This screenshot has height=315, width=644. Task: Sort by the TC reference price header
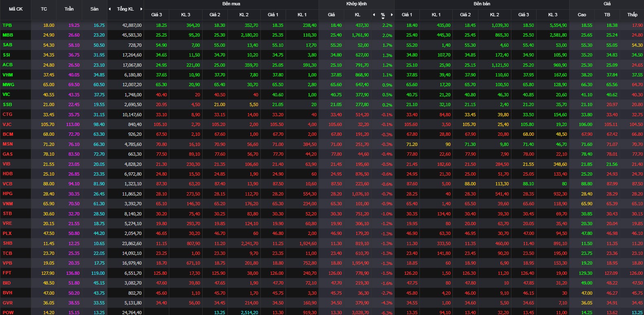(44, 9)
